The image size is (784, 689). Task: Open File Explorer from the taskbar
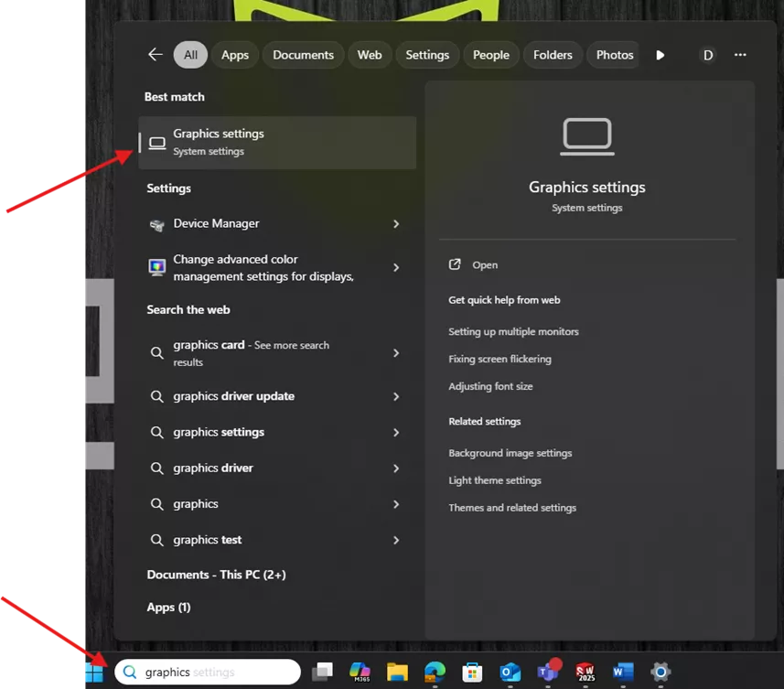tap(396, 673)
